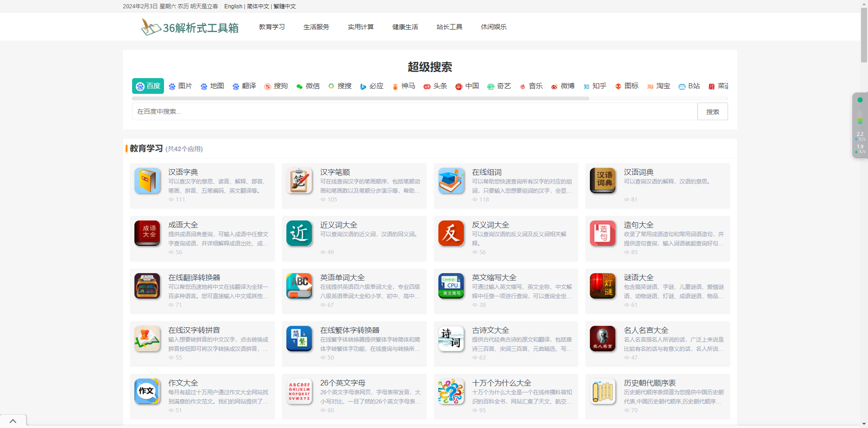Viewport: 868px width, 428px height.
Task: Click the 汉字笔顺 stroke order icon
Action: point(299,181)
